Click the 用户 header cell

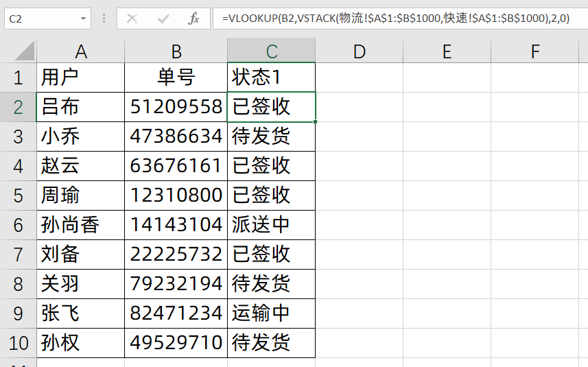coord(81,78)
